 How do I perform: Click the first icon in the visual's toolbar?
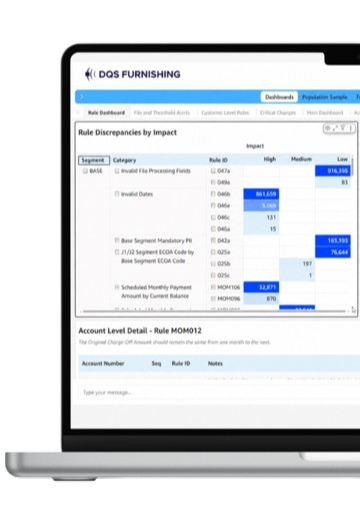click(x=328, y=128)
